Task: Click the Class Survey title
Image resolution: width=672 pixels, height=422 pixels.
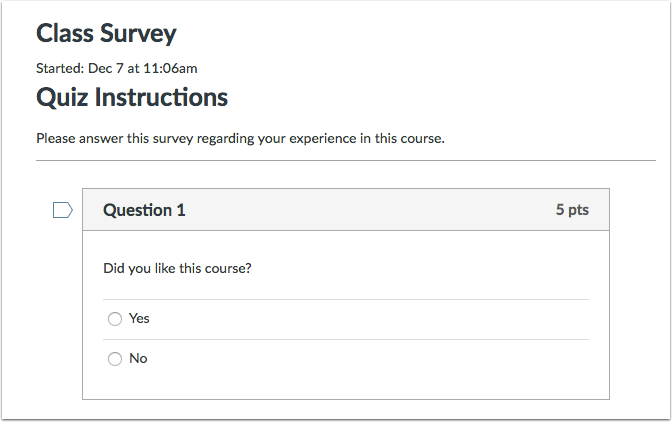Action: (106, 33)
